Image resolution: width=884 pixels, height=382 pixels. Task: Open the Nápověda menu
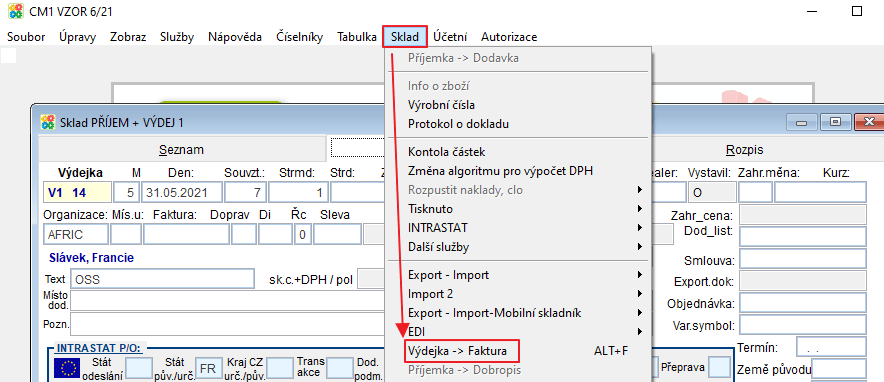pyautogui.click(x=235, y=37)
